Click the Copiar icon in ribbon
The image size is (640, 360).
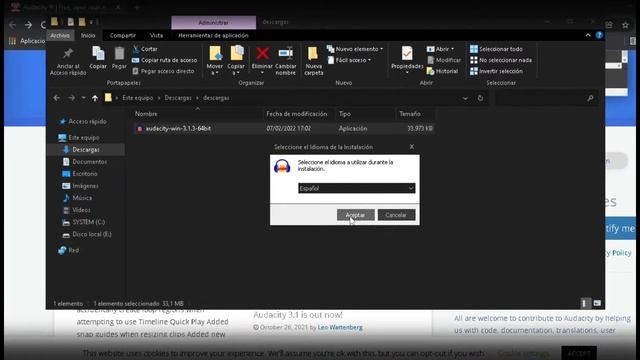[98, 53]
